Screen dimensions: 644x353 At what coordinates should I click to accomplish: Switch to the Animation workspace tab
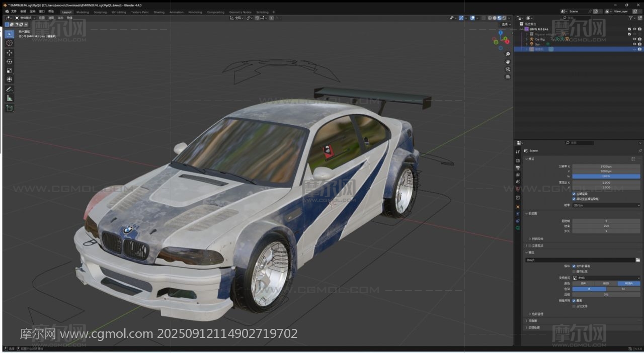click(177, 12)
